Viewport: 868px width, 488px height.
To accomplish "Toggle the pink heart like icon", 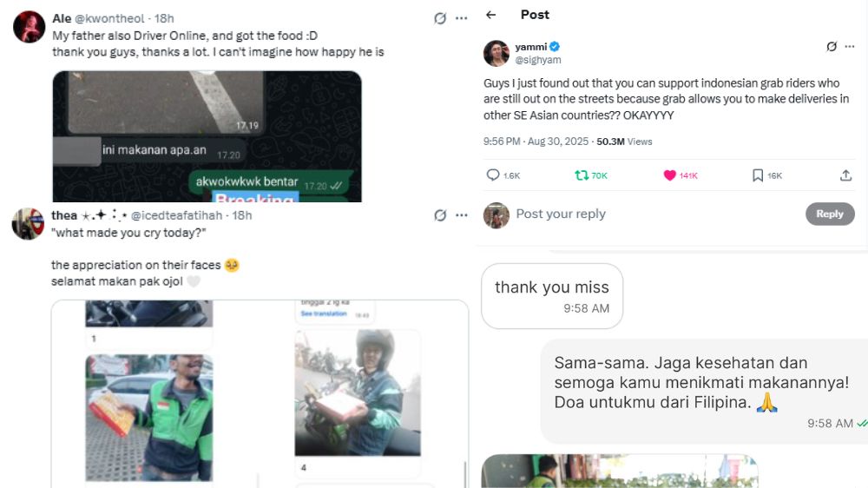I will point(669,175).
